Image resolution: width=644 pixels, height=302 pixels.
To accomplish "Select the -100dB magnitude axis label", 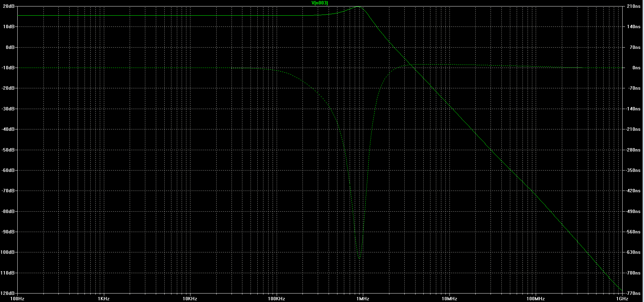I will click(x=7, y=252).
